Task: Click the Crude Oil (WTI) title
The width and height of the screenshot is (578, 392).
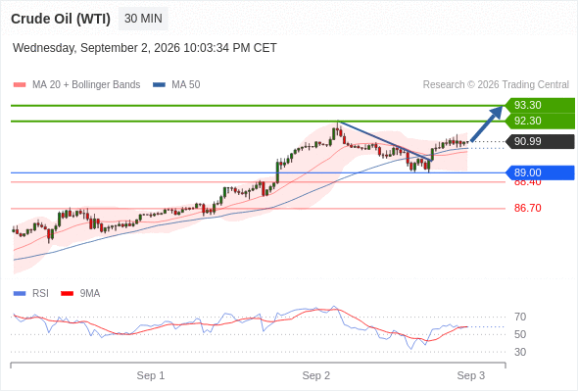Action: (61, 19)
